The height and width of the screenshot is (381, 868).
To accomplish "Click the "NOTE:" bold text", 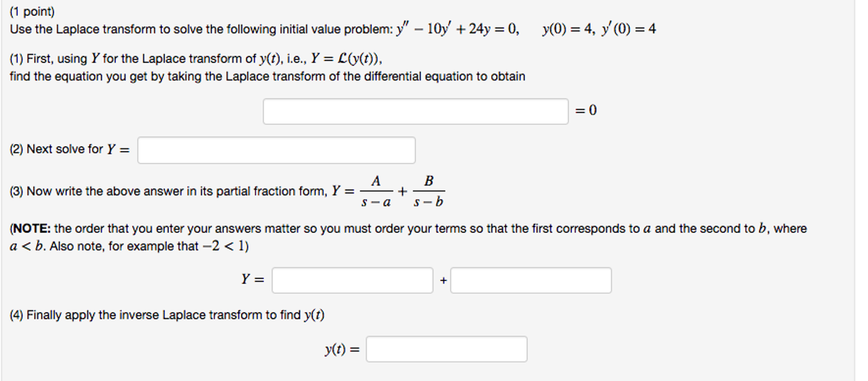I will (x=30, y=228).
